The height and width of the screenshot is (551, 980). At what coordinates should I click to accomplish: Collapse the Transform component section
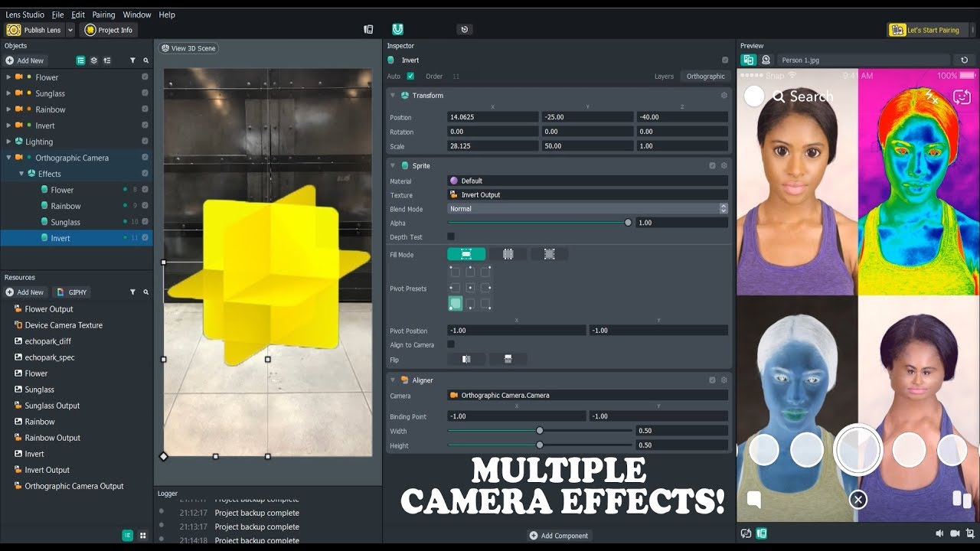[393, 96]
